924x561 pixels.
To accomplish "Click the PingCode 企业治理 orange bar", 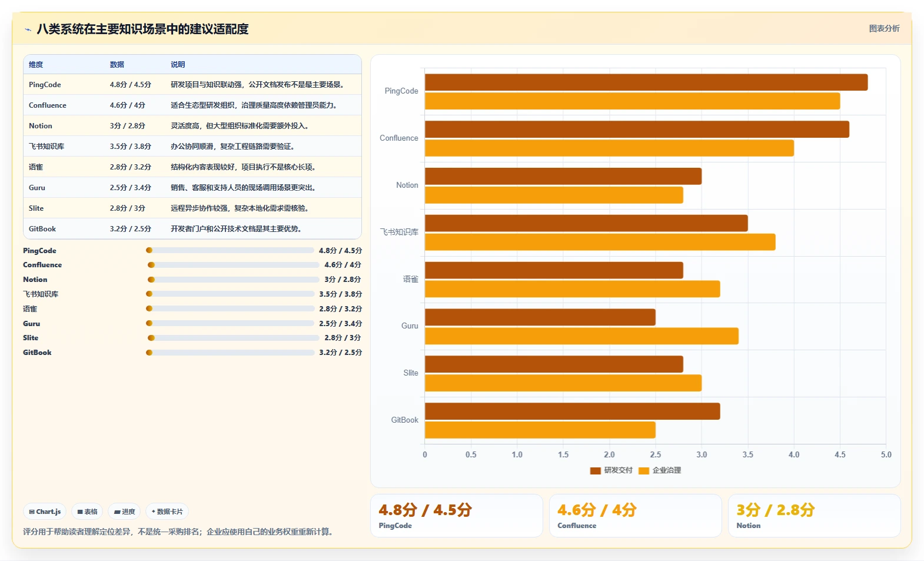I will [x=633, y=101].
